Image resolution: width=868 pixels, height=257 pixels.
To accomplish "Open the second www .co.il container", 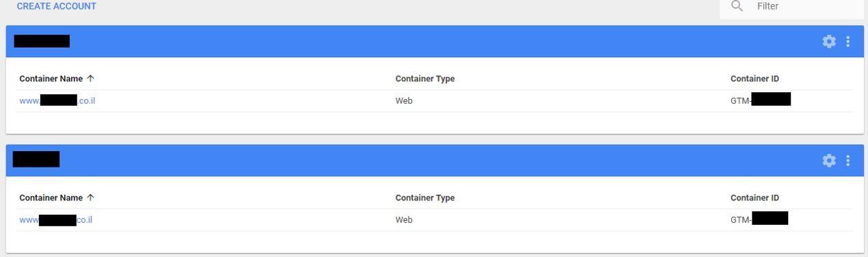I will [x=56, y=220].
